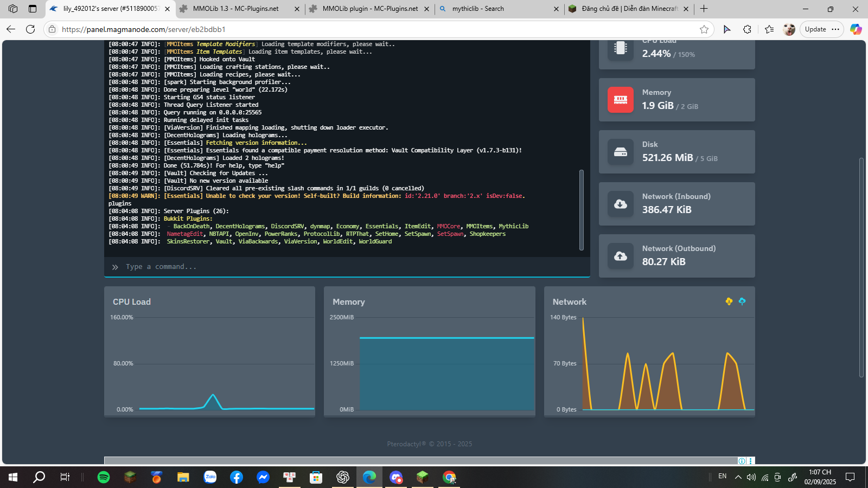
Task: Type in the console command field
Action: tap(347, 267)
